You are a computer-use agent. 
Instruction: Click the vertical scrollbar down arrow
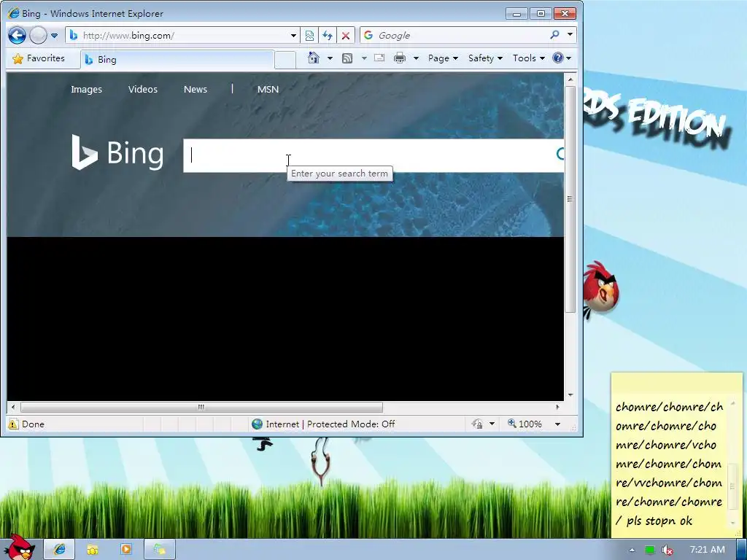tap(570, 394)
